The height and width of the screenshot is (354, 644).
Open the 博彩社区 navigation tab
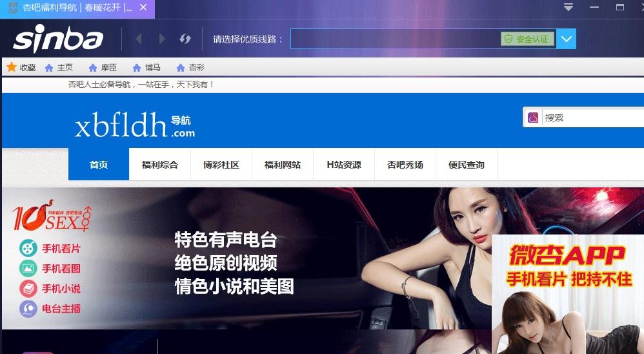tap(221, 165)
